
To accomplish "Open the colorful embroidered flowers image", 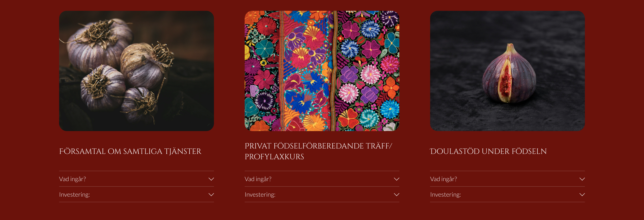I will (x=322, y=71).
